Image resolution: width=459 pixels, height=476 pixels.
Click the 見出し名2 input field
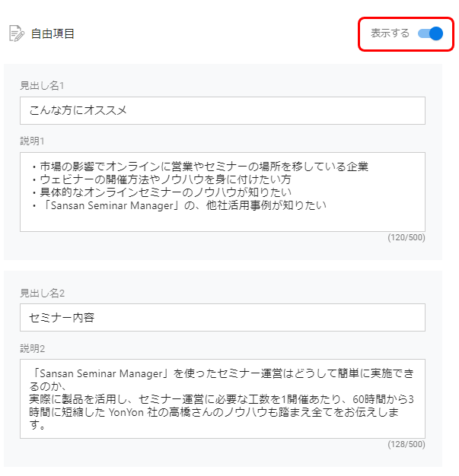pyautogui.click(x=222, y=317)
